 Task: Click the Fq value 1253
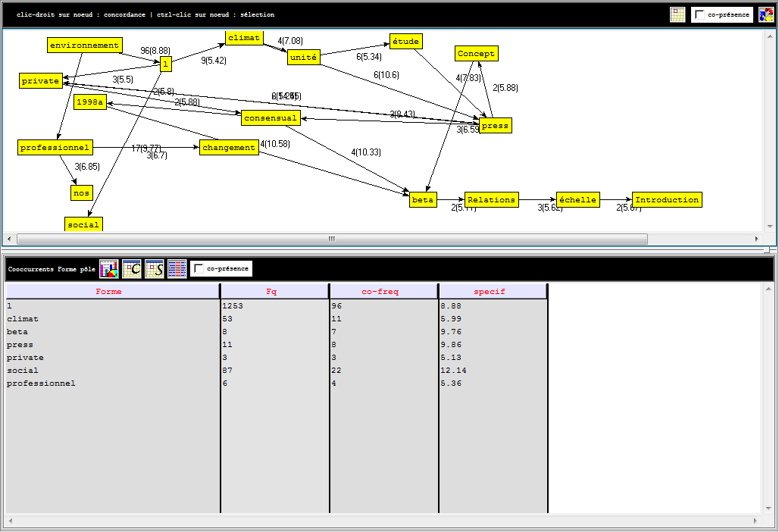[x=233, y=306]
